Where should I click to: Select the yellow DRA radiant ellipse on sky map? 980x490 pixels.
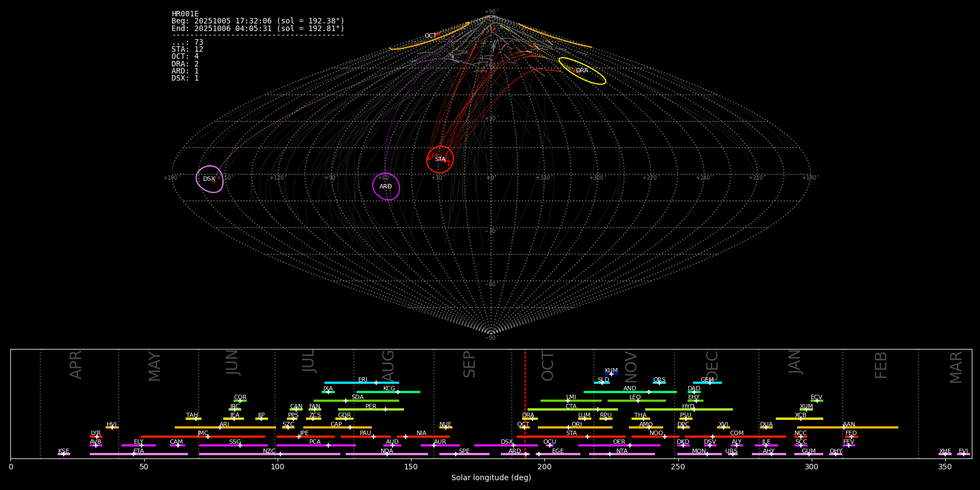click(x=582, y=71)
